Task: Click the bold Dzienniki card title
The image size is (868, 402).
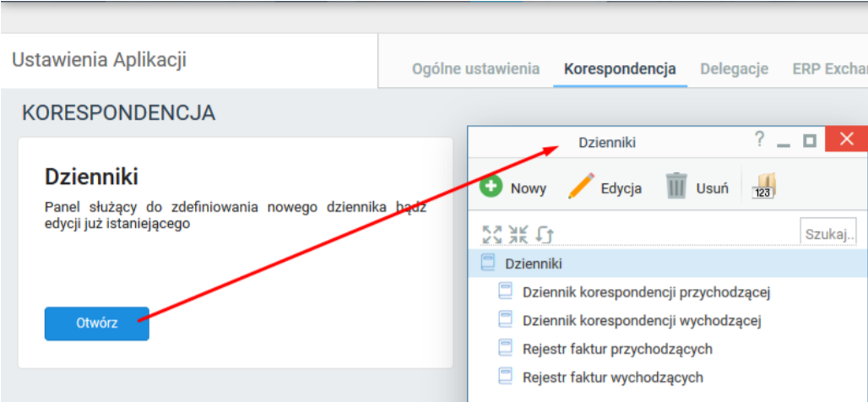Action: (91, 177)
